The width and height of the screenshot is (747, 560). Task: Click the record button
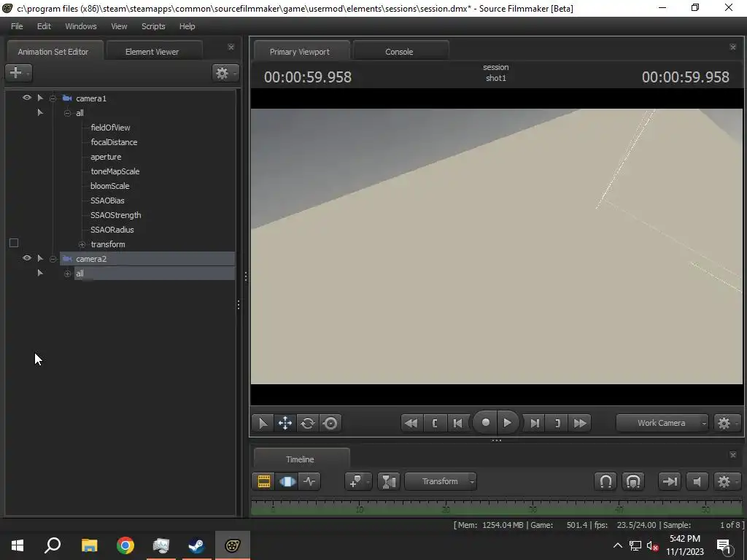[x=485, y=422]
